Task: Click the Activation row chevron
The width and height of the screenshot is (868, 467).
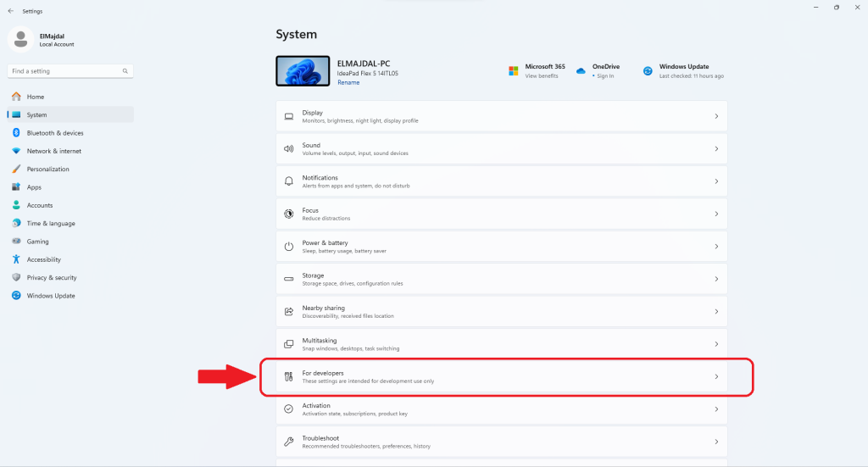Action: tap(716, 409)
